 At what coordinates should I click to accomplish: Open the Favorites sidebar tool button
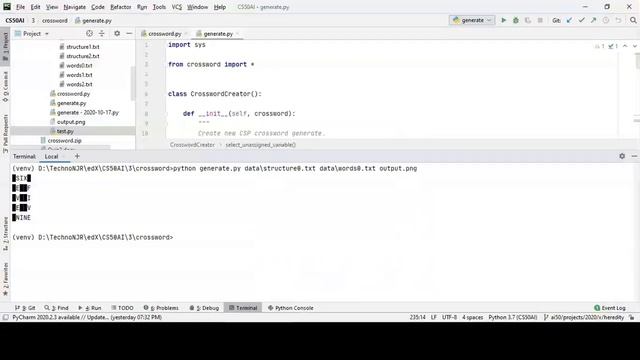[5, 279]
